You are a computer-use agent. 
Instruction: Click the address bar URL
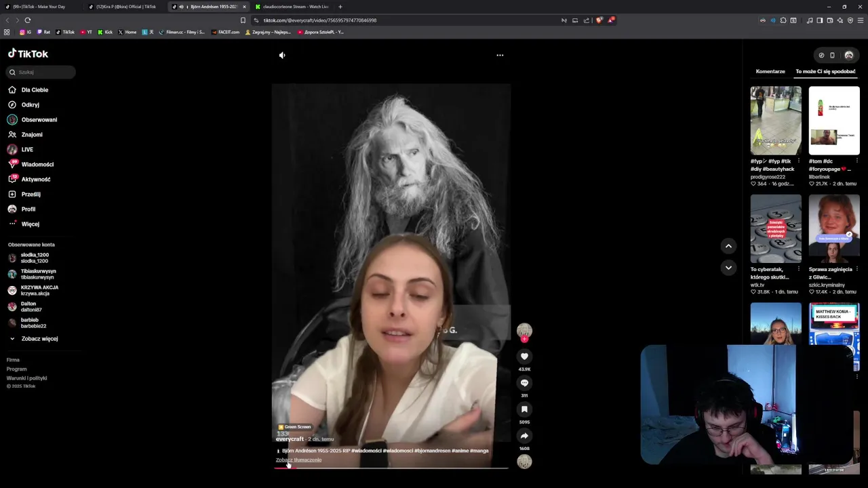[x=320, y=20]
